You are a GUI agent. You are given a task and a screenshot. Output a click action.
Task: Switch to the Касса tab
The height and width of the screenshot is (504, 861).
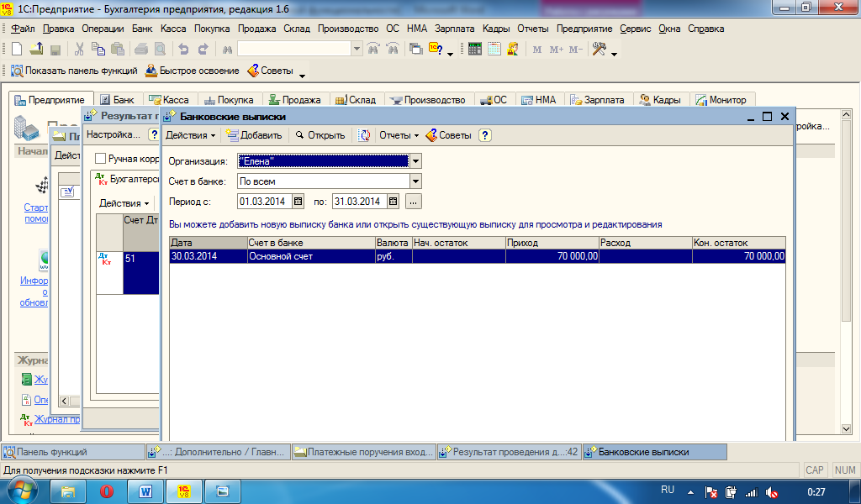click(x=169, y=100)
